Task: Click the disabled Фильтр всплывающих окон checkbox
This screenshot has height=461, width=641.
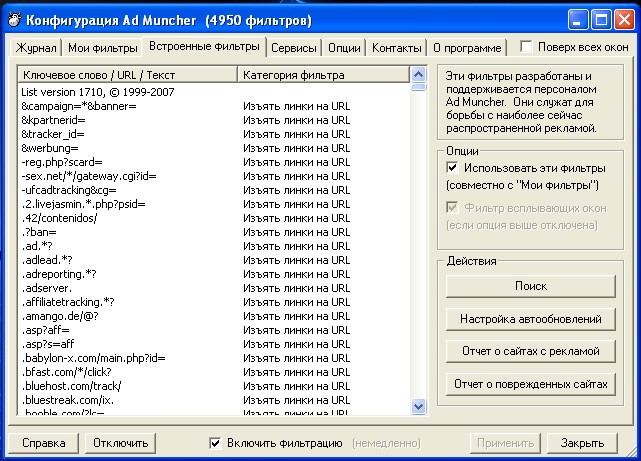Action: (452, 207)
